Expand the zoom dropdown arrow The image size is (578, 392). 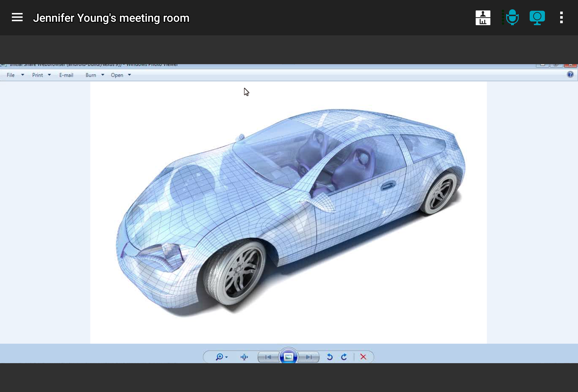(227, 357)
